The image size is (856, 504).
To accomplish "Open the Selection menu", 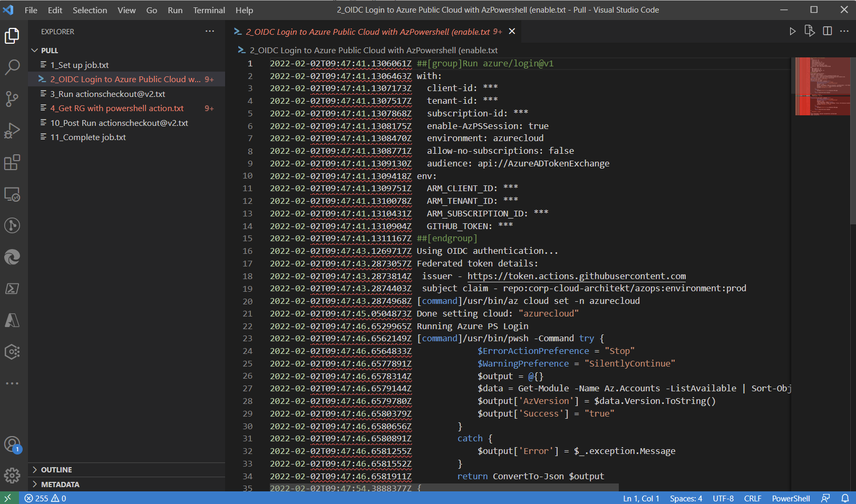I will (x=90, y=10).
